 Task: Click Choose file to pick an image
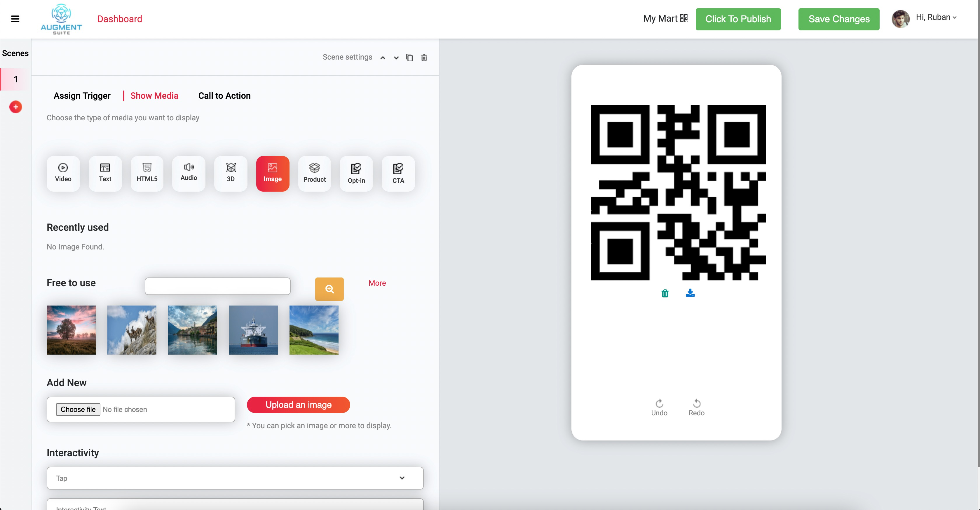tap(78, 410)
